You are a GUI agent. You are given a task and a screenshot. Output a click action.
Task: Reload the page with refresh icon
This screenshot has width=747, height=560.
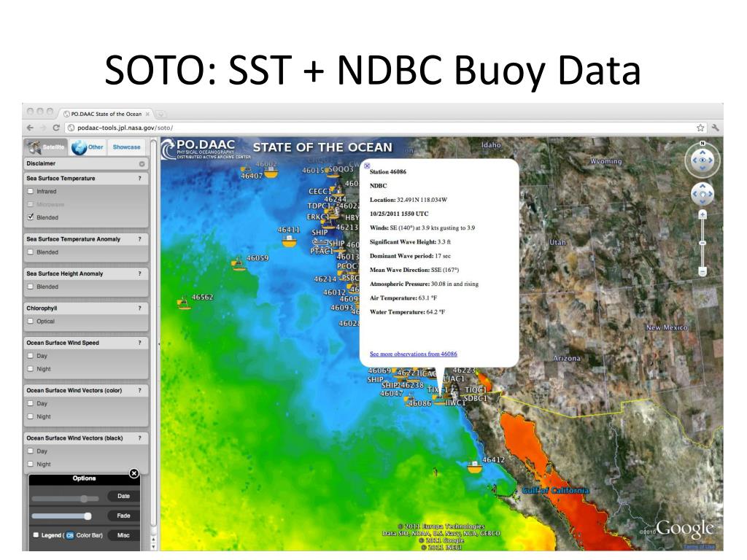(56, 128)
